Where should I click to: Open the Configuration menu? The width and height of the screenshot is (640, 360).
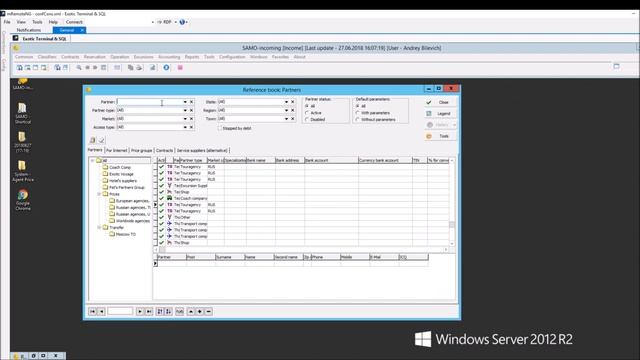[x=232, y=57]
